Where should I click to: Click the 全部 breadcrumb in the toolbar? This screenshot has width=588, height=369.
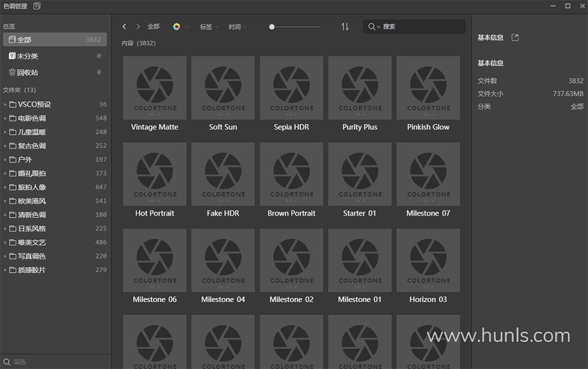[153, 26]
